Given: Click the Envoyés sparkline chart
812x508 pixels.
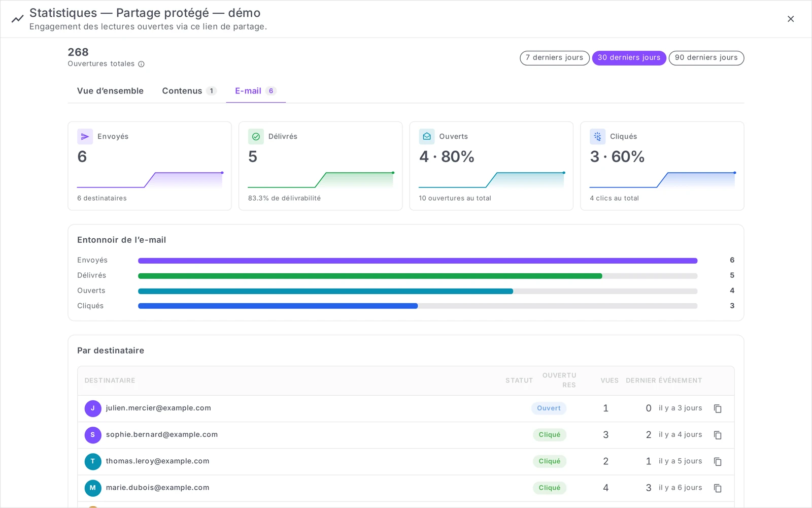Looking at the screenshot, I should coord(150,180).
